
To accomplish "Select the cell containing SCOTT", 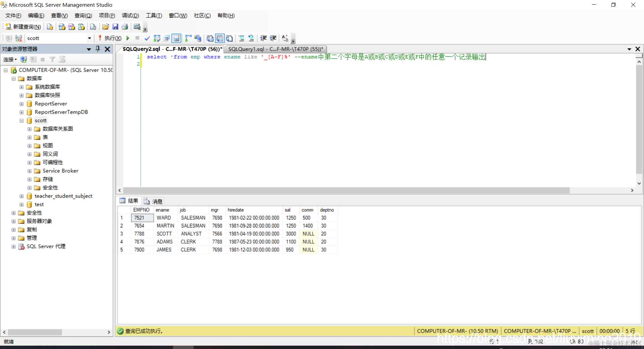I will 166,234.
